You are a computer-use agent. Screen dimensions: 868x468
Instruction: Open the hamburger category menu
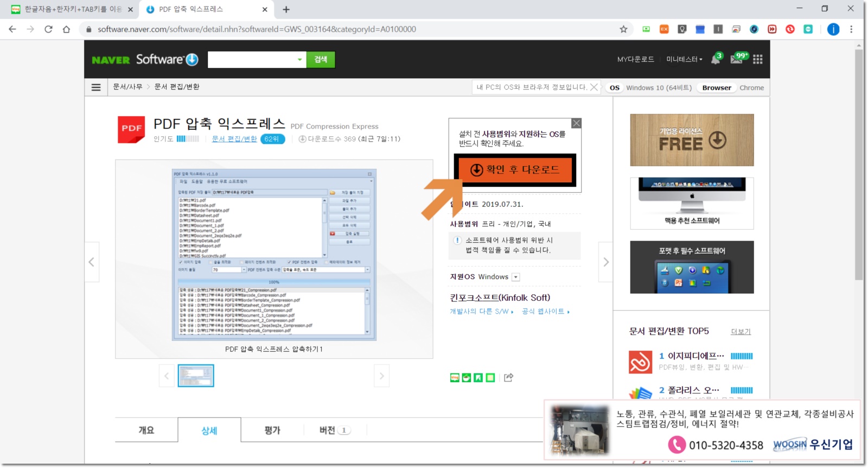(96, 87)
